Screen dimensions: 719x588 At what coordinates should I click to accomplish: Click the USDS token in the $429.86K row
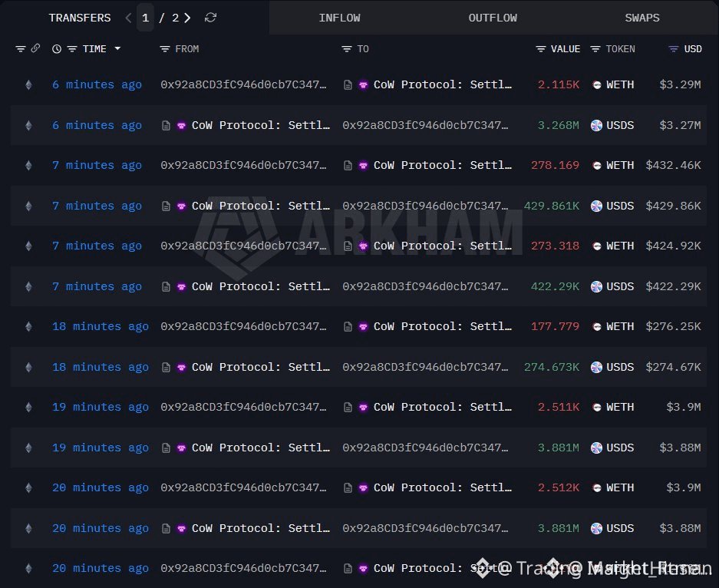click(x=612, y=206)
